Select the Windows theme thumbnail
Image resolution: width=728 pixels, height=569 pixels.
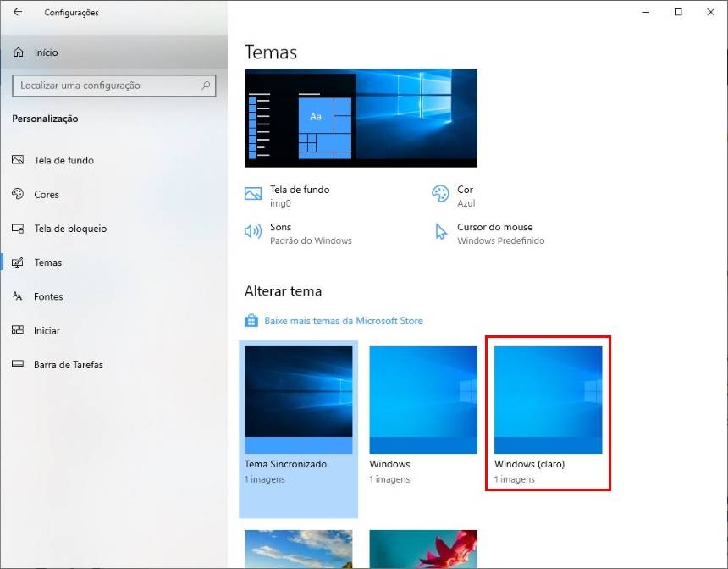click(x=423, y=400)
